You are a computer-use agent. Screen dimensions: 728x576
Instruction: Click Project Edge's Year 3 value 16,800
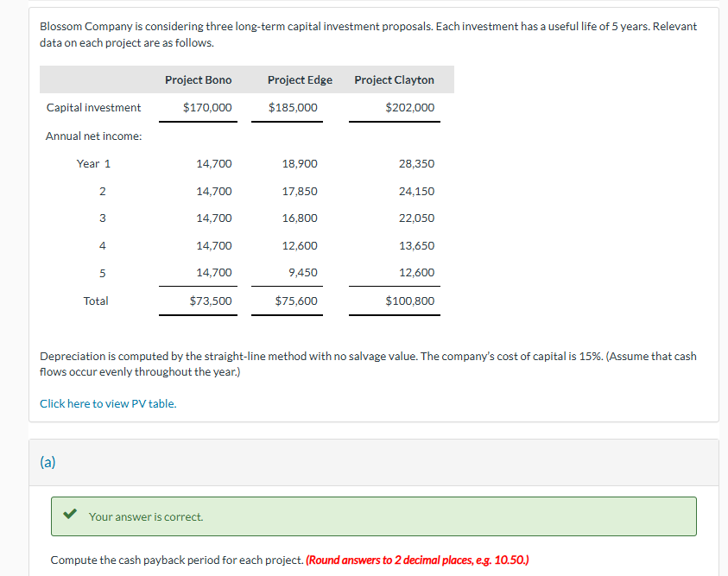300,218
